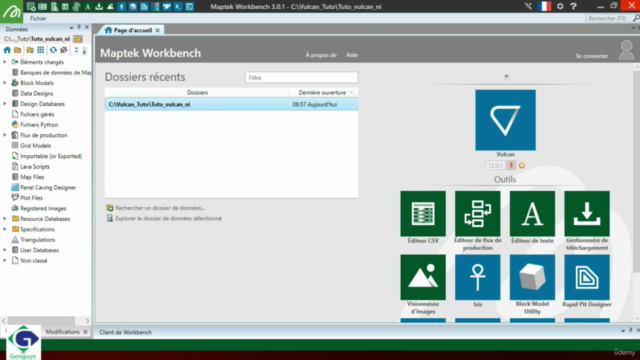Open the Données panel options arrow
Screen dimensions: 640x360
(x=71, y=28)
